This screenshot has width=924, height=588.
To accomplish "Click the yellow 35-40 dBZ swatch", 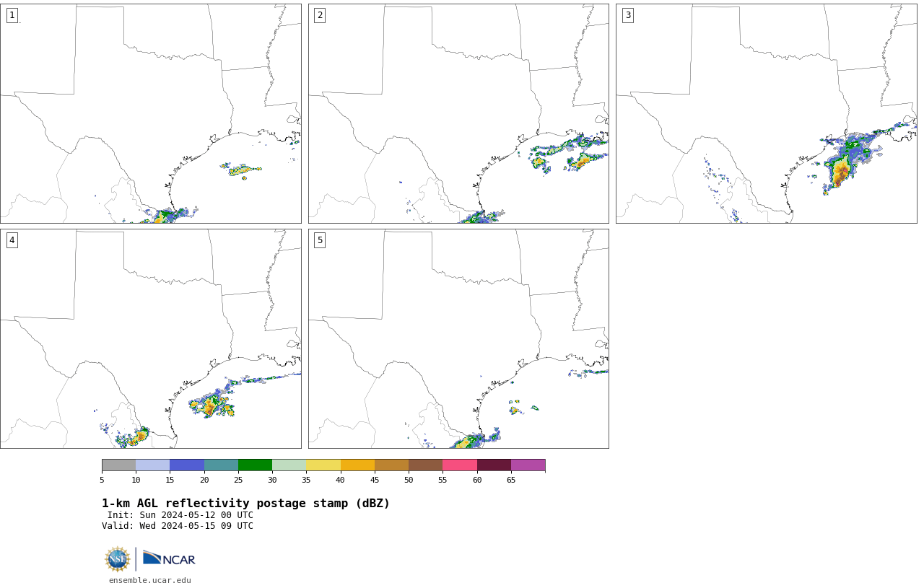I will click(323, 465).
